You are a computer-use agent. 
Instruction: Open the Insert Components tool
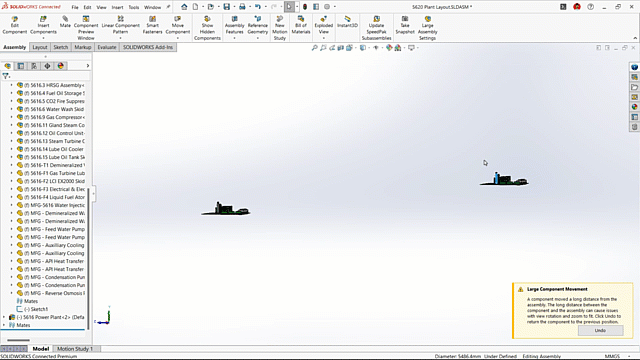pyautogui.click(x=43, y=25)
